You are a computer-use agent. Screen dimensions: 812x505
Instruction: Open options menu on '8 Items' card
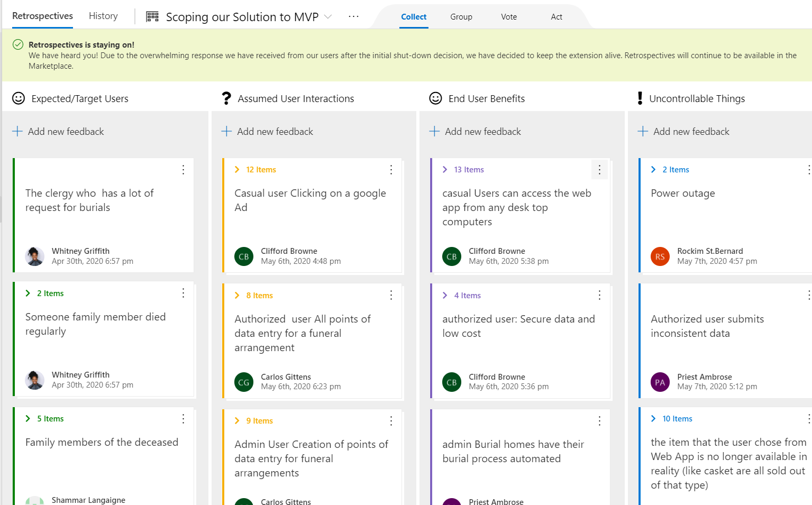391,295
